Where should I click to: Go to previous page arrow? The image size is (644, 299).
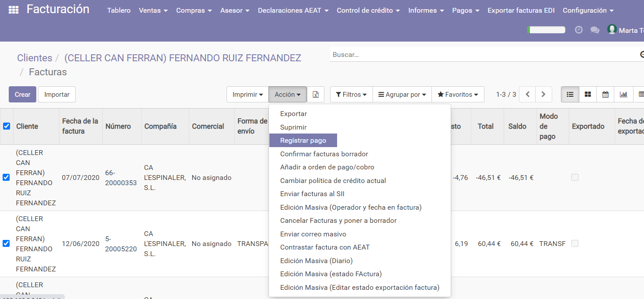[528, 95]
